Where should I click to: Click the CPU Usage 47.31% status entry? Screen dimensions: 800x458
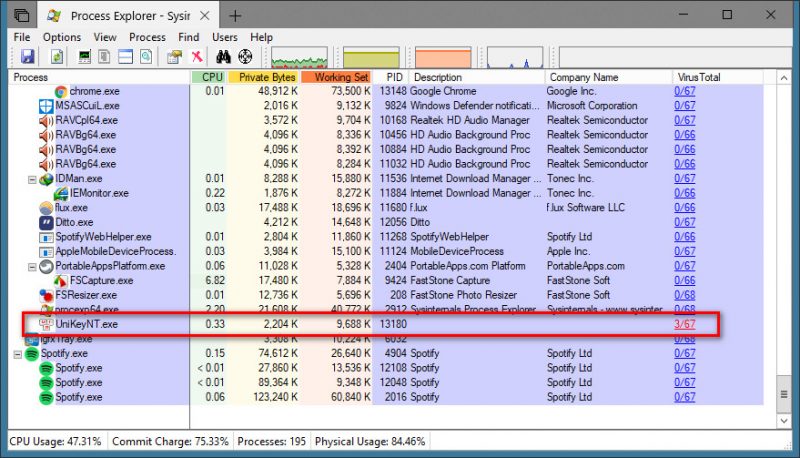(x=55, y=441)
